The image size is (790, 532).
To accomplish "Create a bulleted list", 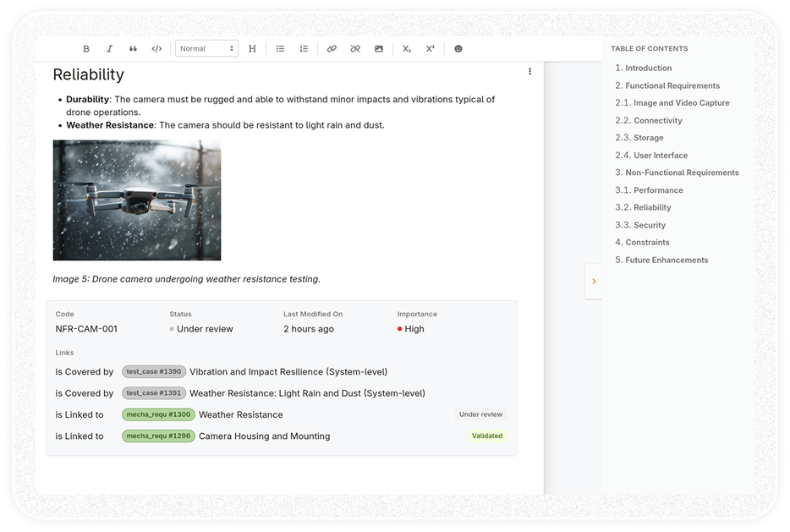I will pyautogui.click(x=280, y=49).
